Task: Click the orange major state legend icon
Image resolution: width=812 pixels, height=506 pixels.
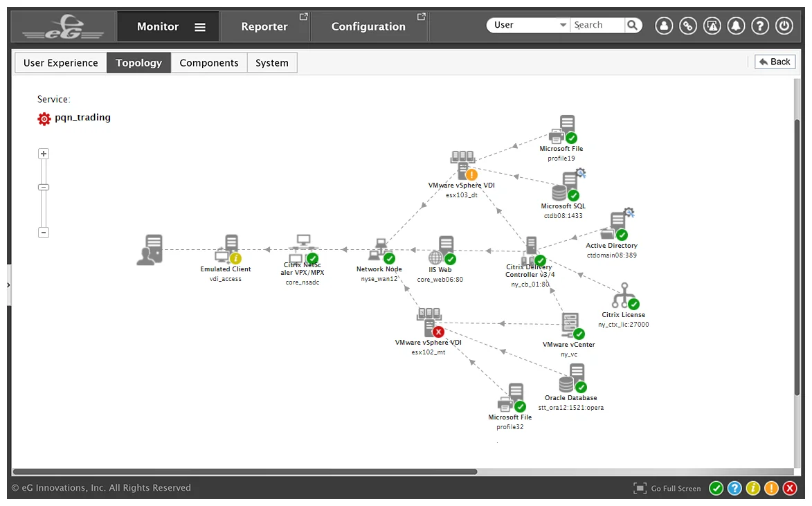Action: pyautogui.click(x=771, y=489)
